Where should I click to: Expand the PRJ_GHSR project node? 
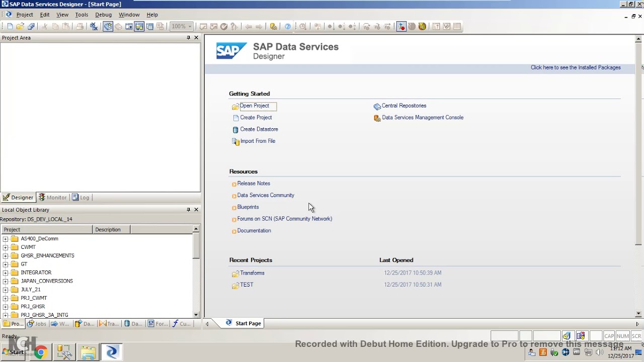6,307
